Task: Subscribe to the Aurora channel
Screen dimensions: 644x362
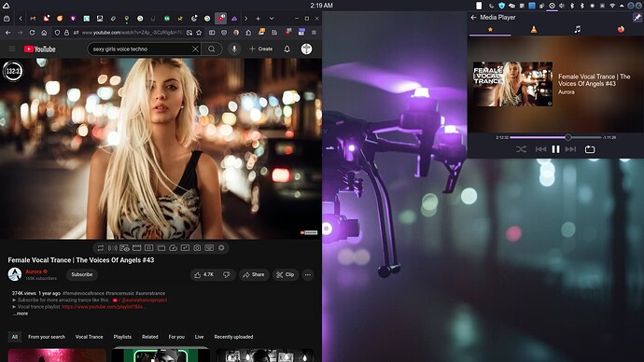Action: (82, 274)
